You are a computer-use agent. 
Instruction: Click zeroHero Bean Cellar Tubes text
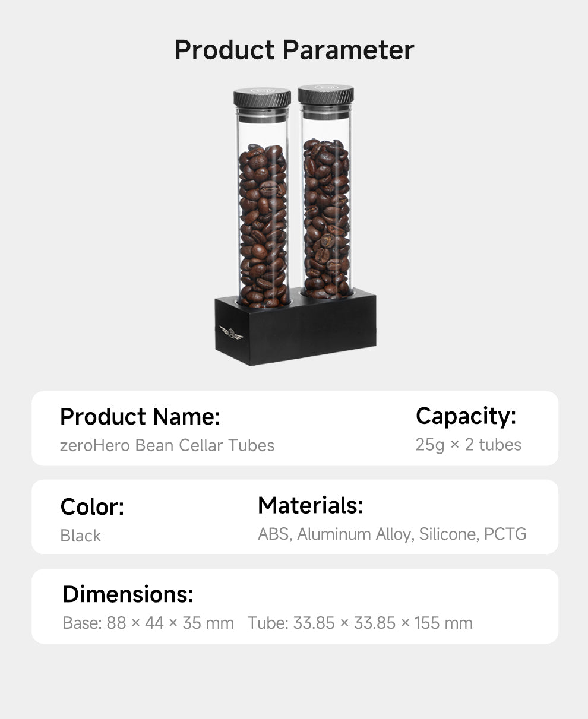[x=167, y=445]
